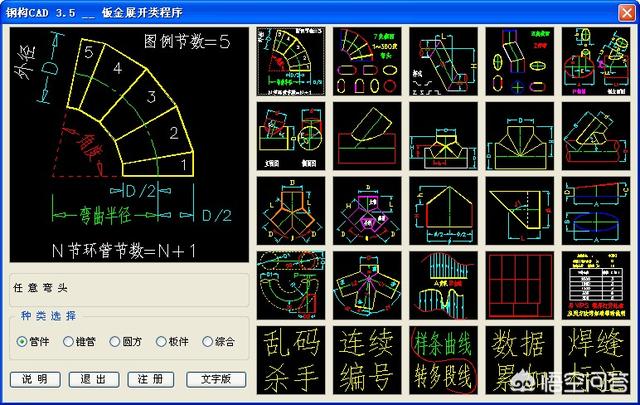The height and width of the screenshot is (405, 640).
Task: Pick the yellow lateral branch on red horizontal pipe icon
Action: click(596, 136)
